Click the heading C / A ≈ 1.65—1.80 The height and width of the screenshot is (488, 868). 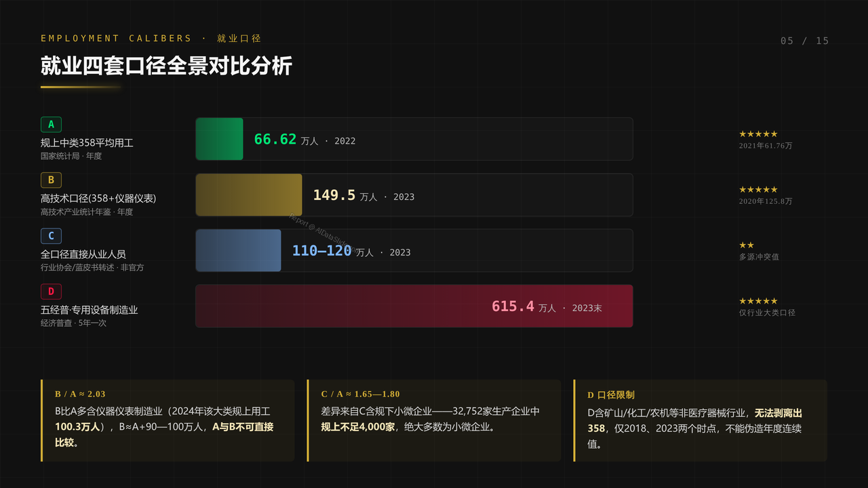click(360, 394)
